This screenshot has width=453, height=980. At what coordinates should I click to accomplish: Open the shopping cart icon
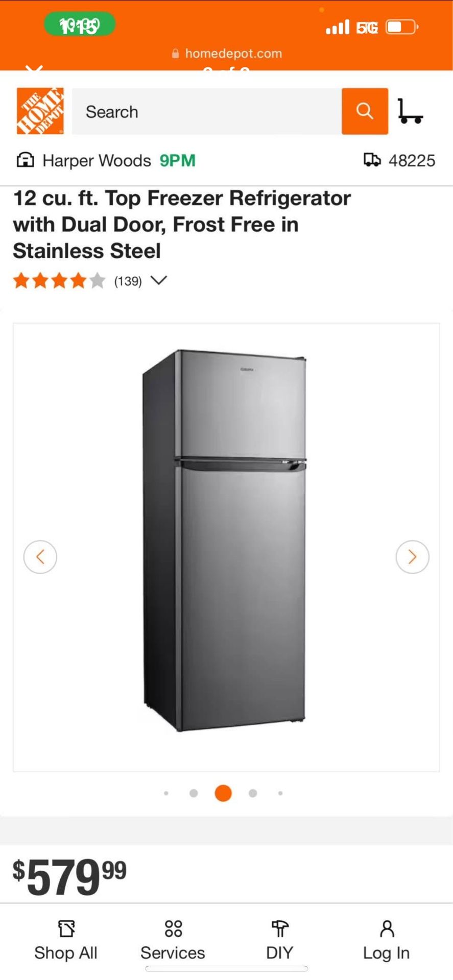410,111
